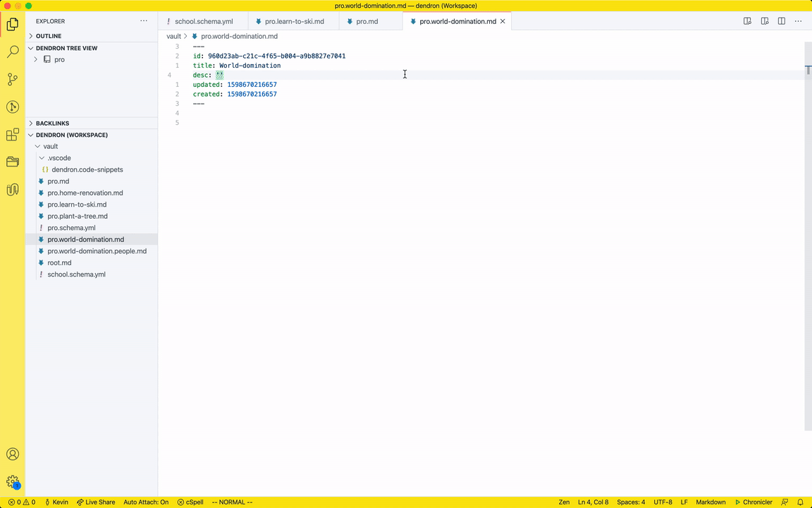Image resolution: width=812 pixels, height=508 pixels.
Task: Open the Search view in activity bar
Action: pos(13,52)
